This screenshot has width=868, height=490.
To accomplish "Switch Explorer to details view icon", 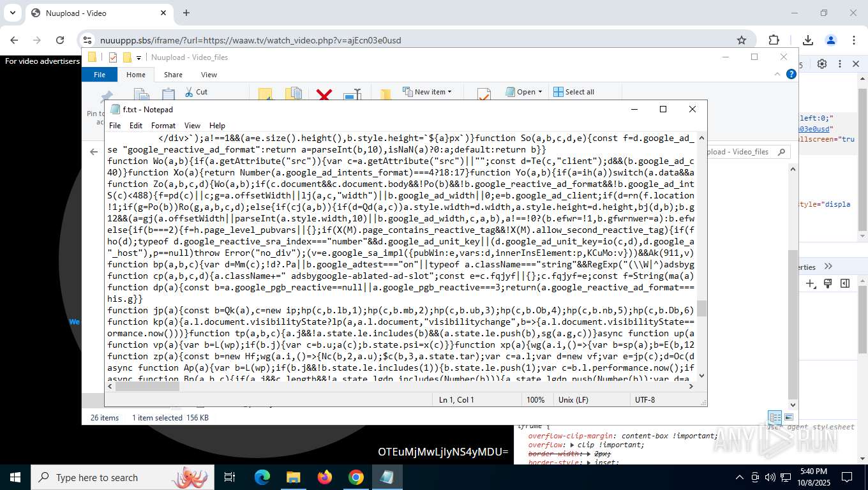I will (x=775, y=418).
